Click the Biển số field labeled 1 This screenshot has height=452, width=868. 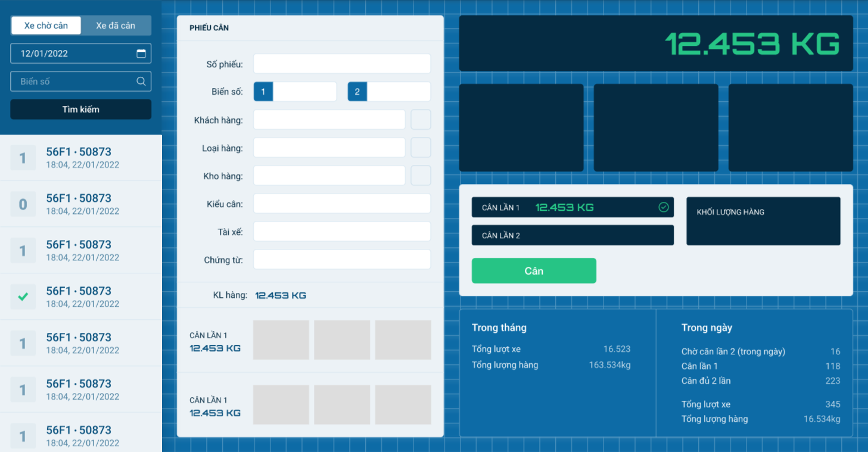(295, 92)
